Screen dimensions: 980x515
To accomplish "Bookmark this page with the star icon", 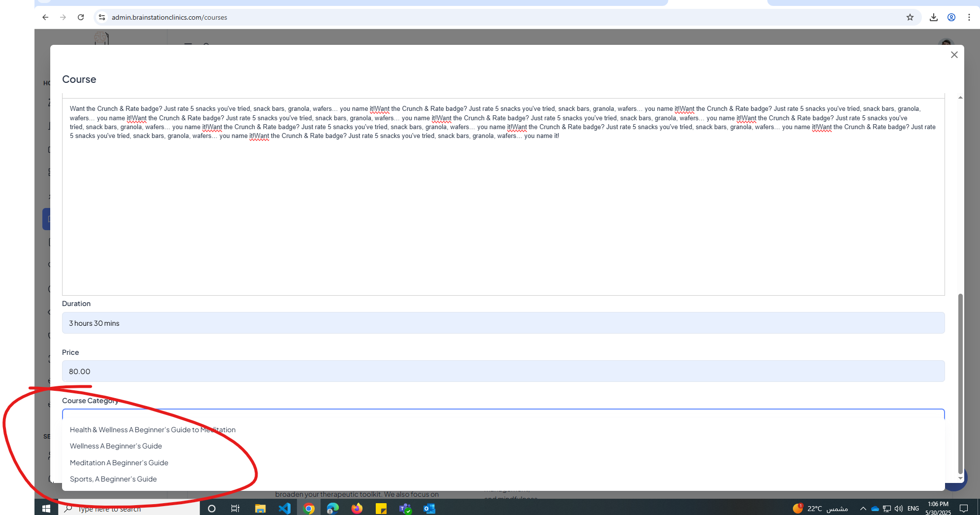I will [x=910, y=17].
